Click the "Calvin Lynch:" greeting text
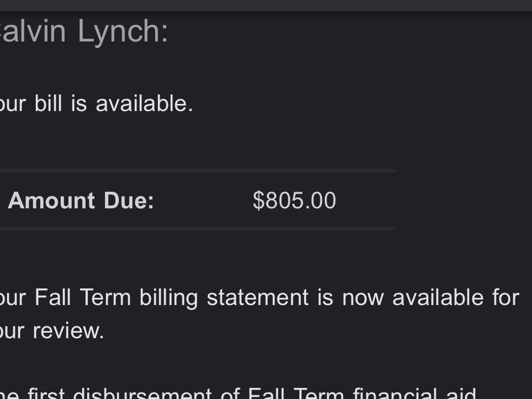 [x=83, y=31]
